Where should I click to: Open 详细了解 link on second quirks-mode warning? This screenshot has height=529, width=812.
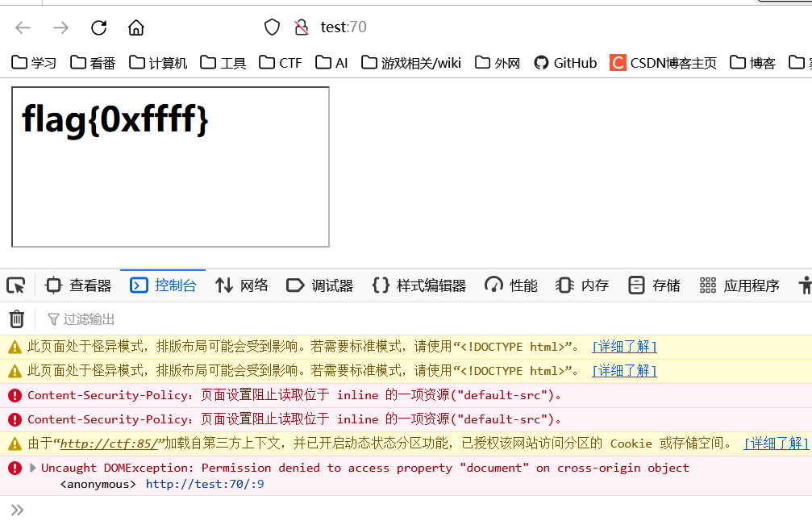pyautogui.click(x=625, y=371)
